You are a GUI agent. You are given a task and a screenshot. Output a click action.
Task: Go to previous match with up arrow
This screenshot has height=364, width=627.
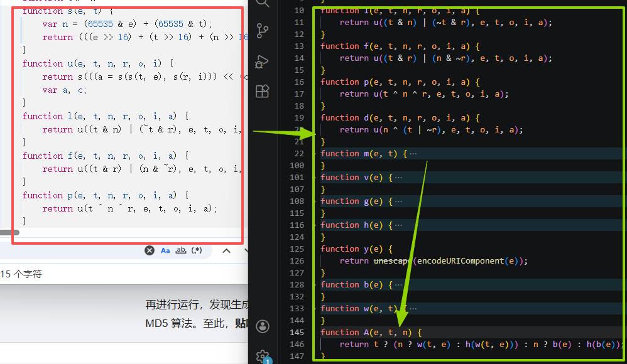tap(226, 250)
